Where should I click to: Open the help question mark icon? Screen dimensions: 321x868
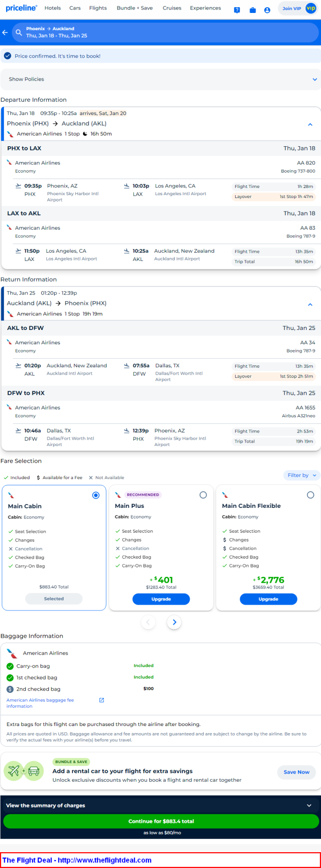[x=237, y=10]
